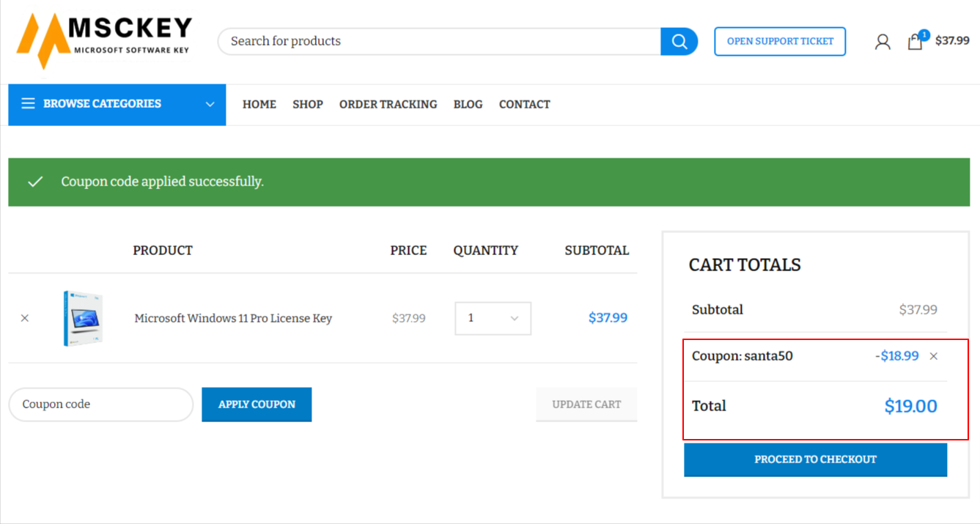Go to the Home menu item
This screenshot has width=980, height=524.
click(x=259, y=104)
